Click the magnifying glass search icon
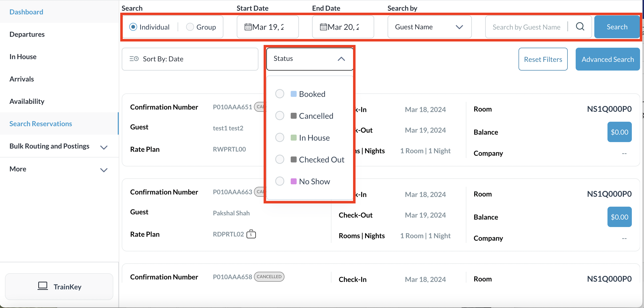This screenshot has width=644, height=308. click(580, 27)
